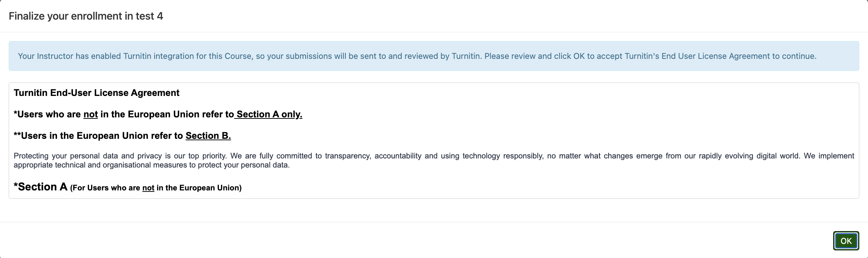This screenshot has height=258, width=868.
Task: Click 'Turnitin integration' in the blue notice
Action: pyautogui.click(x=159, y=56)
